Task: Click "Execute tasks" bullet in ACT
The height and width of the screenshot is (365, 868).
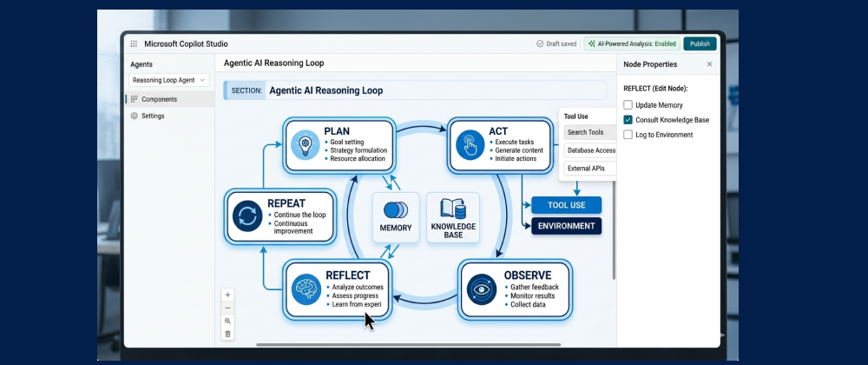Action: coord(514,143)
